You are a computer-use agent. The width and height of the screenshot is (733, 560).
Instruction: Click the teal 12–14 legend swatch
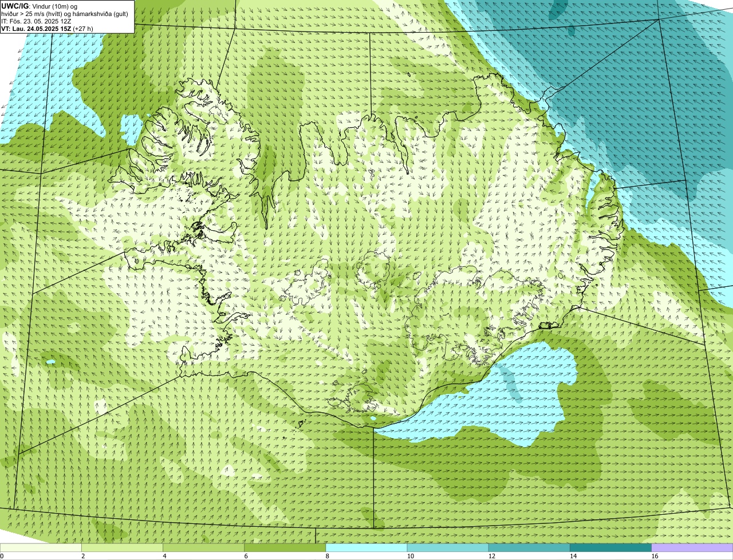coord(529,547)
